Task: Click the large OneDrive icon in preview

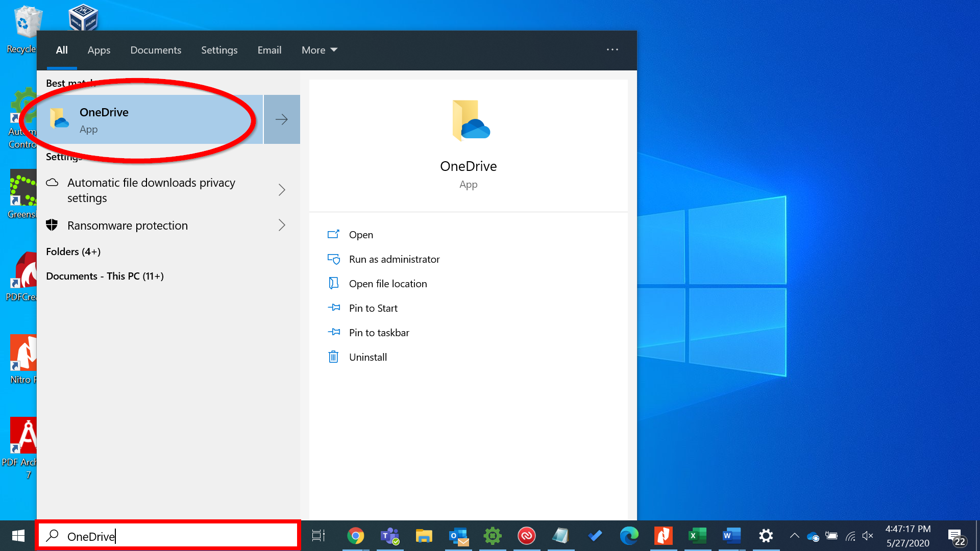Action: tap(471, 120)
